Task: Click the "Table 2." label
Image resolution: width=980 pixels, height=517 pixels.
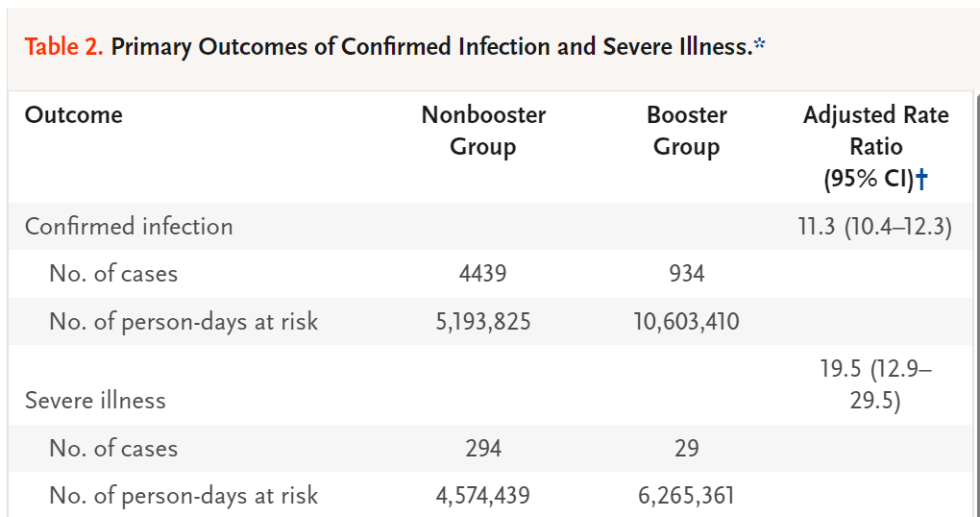Action: [64, 47]
